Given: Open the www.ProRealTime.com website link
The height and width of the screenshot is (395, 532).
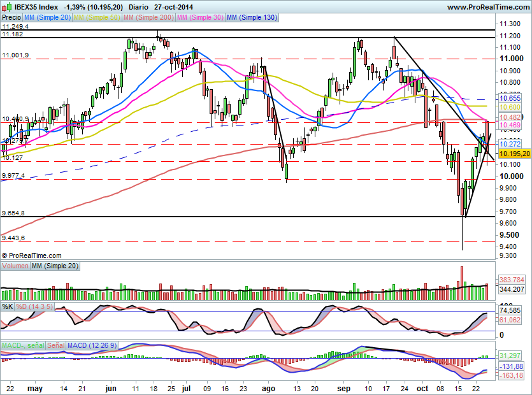Looking at the screenshot, I should pos(491,6).
